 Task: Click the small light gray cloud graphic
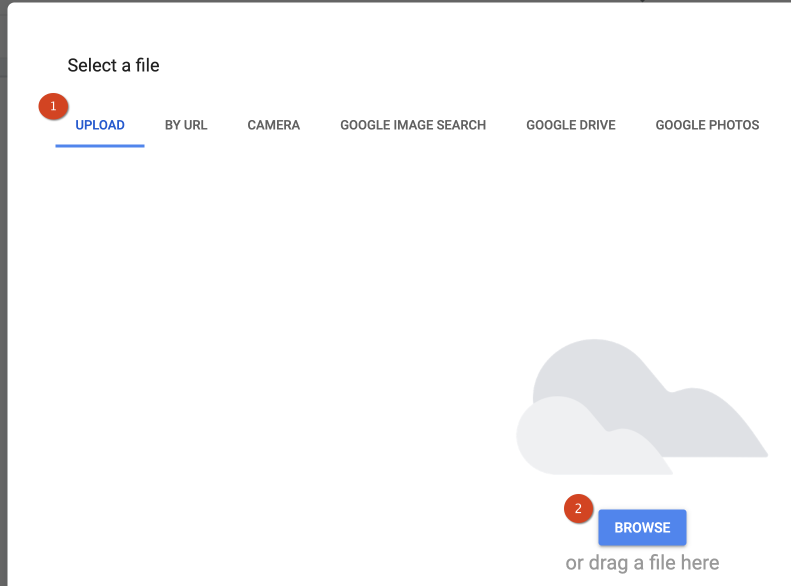click(570, 440)
